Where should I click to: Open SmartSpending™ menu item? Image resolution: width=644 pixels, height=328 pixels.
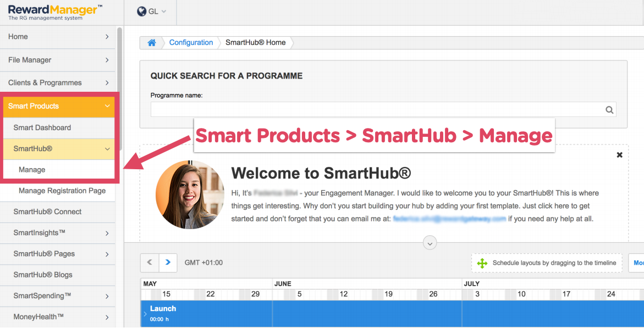point(58,296)
